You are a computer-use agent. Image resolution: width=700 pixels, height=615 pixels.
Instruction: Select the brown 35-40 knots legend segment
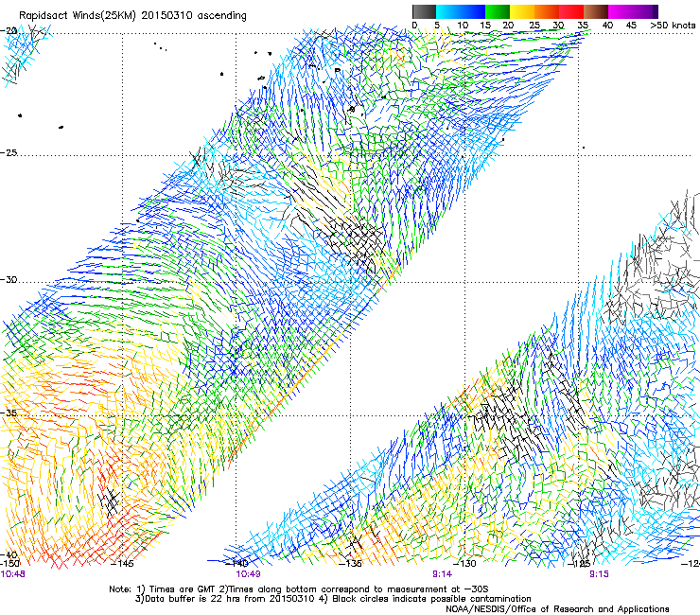596,11
